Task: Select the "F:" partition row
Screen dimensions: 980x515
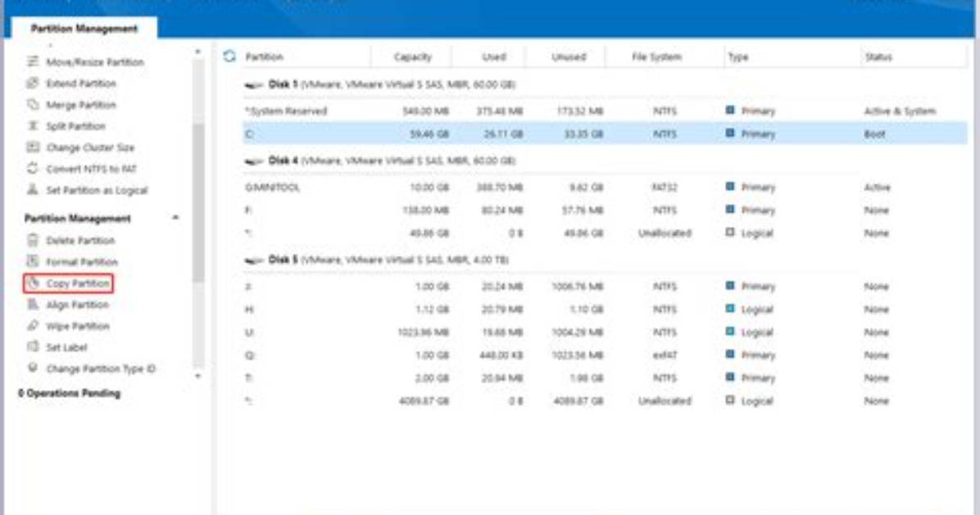Action: [x=605, y=210]
